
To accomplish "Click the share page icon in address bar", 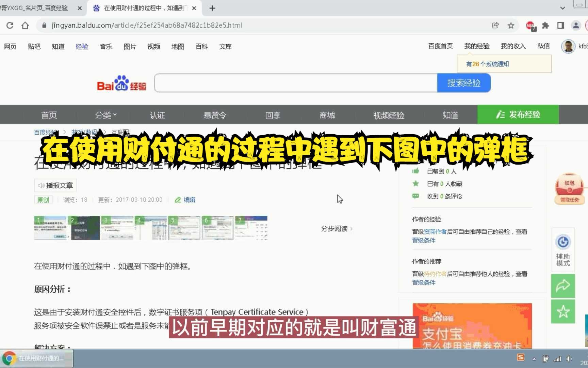I will 495,25.
